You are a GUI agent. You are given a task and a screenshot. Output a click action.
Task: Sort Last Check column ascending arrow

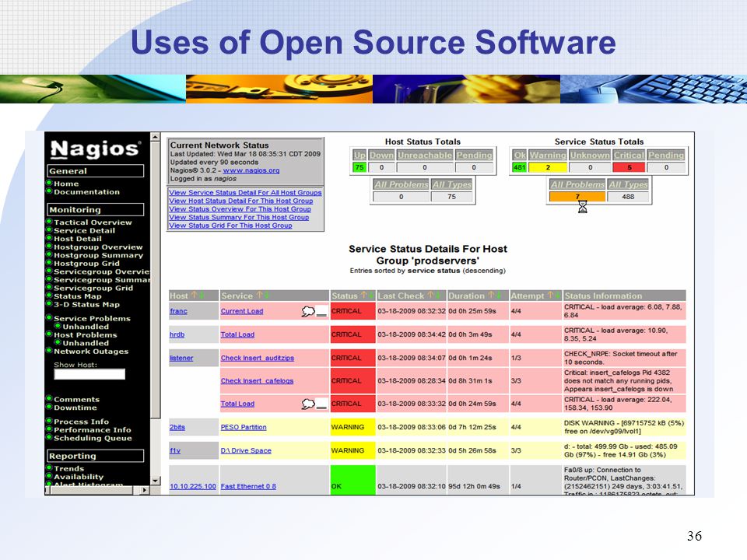[x=430, y=296]
